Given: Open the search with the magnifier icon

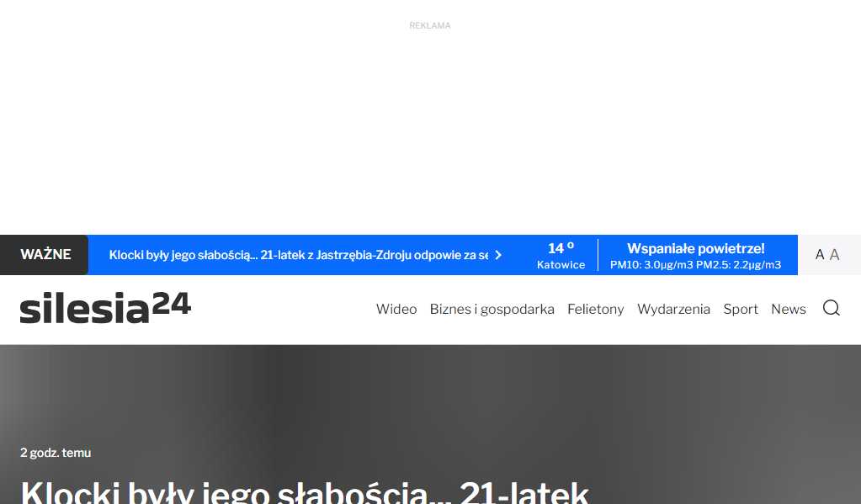Looking at the screenshot, I should (x=832, y=308).
